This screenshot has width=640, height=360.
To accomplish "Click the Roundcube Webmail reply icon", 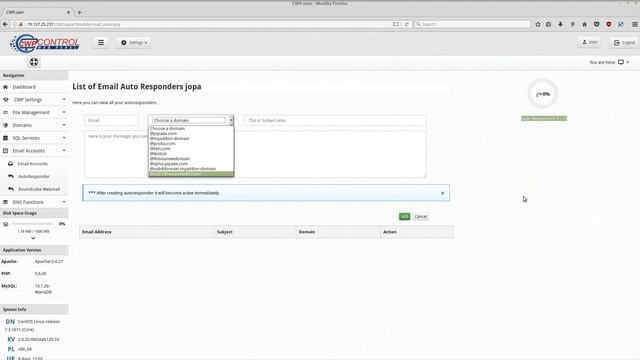I will pos(11,189).
